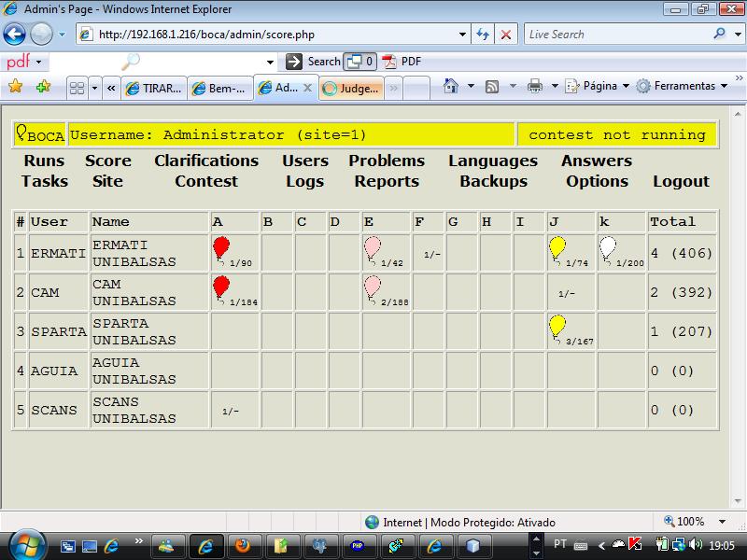The width and height of the screenshot is (747, 560).
Task: Open the Runs page link
Action: (x=44, y=161)
